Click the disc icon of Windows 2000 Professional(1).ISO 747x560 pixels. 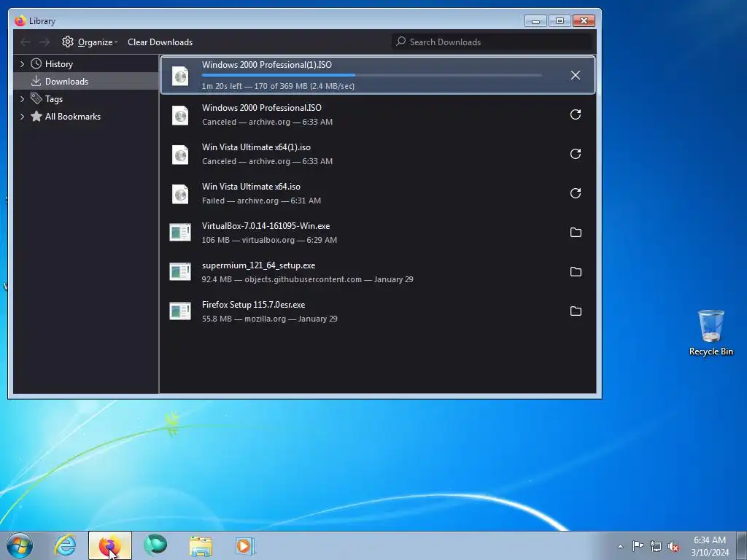click(x=180, y=76)
